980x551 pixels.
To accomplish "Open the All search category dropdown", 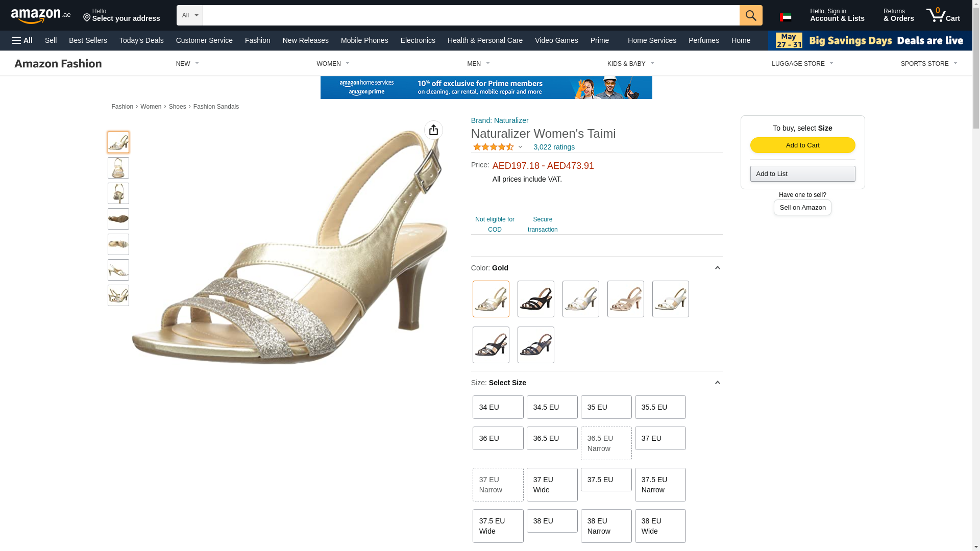I will click(189, 15).
